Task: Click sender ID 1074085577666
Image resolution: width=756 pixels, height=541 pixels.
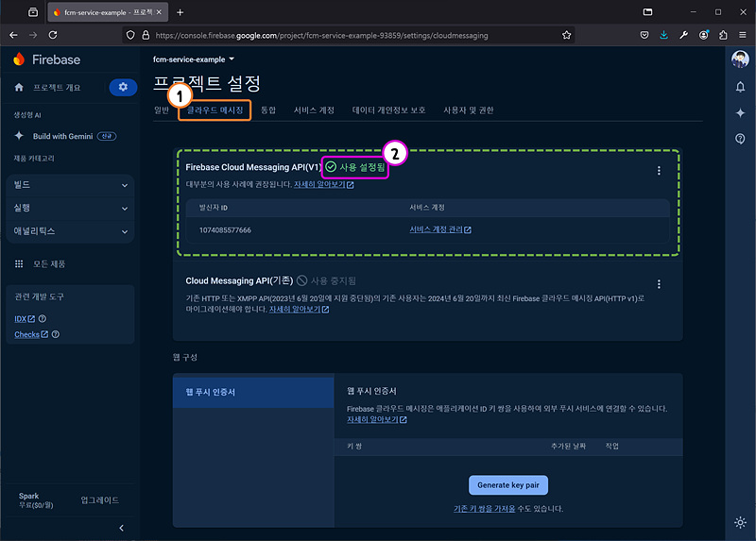Action: click(x=225, y=230)
